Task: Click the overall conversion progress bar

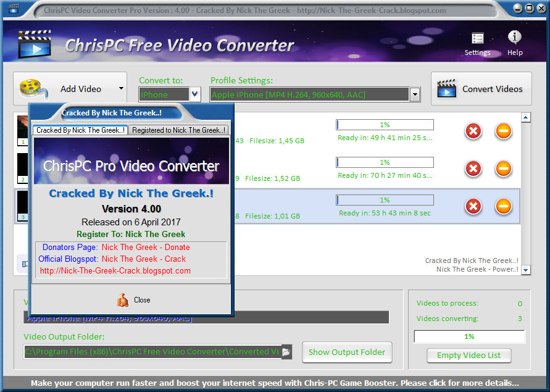Action: click(x=469, y=336)
